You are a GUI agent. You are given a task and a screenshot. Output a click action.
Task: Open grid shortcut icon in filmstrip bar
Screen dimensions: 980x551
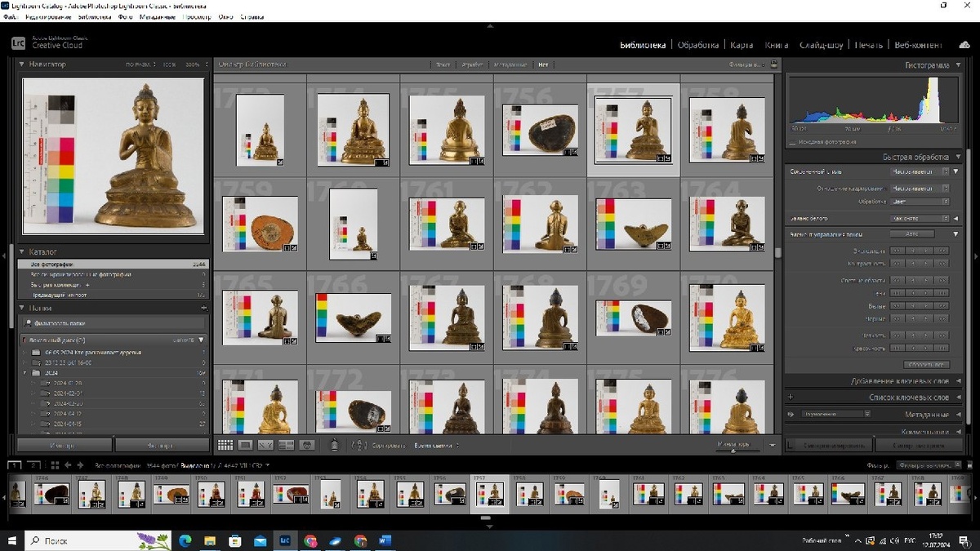(x=53, y=465)
